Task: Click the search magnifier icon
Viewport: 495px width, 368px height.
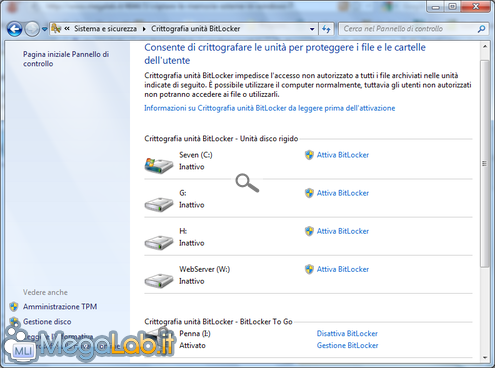Action: [x=481, y=29]
